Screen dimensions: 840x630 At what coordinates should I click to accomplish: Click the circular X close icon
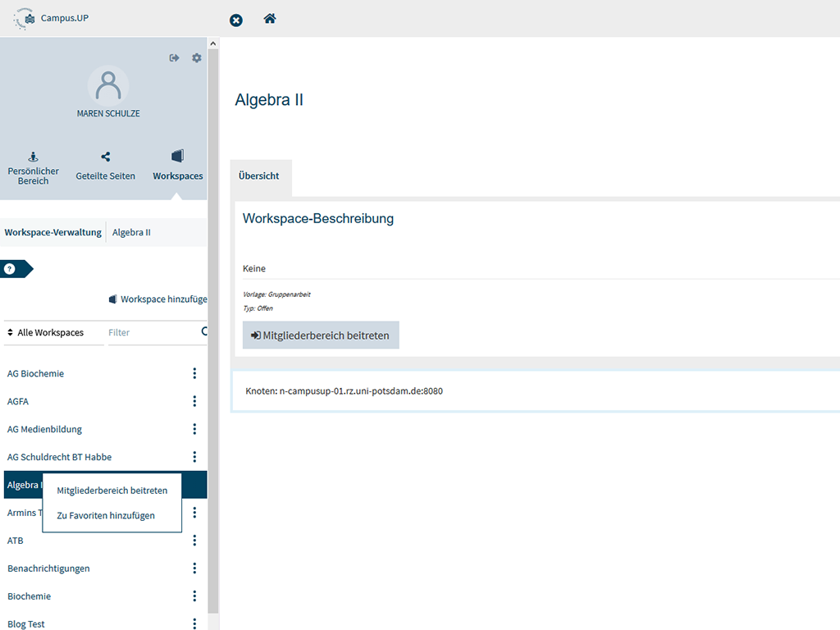coord(236,20)
